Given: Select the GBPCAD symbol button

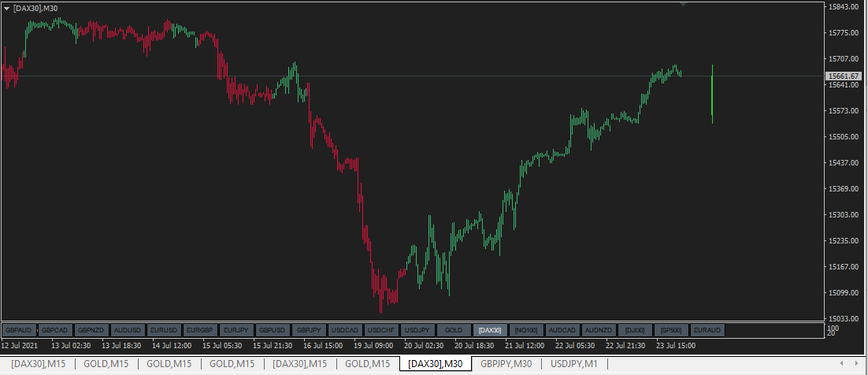Looking at the screenshot, I should (x=56, y=330).
